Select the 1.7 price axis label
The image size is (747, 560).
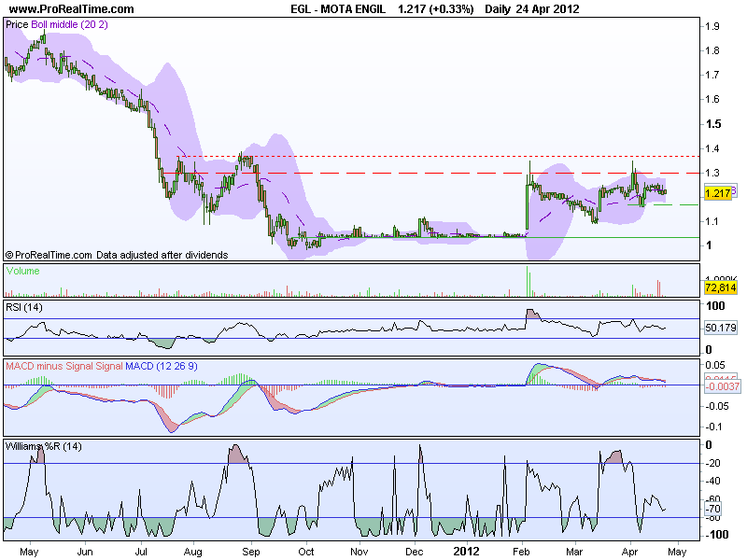pyautogui.click(x=712, y=76)
